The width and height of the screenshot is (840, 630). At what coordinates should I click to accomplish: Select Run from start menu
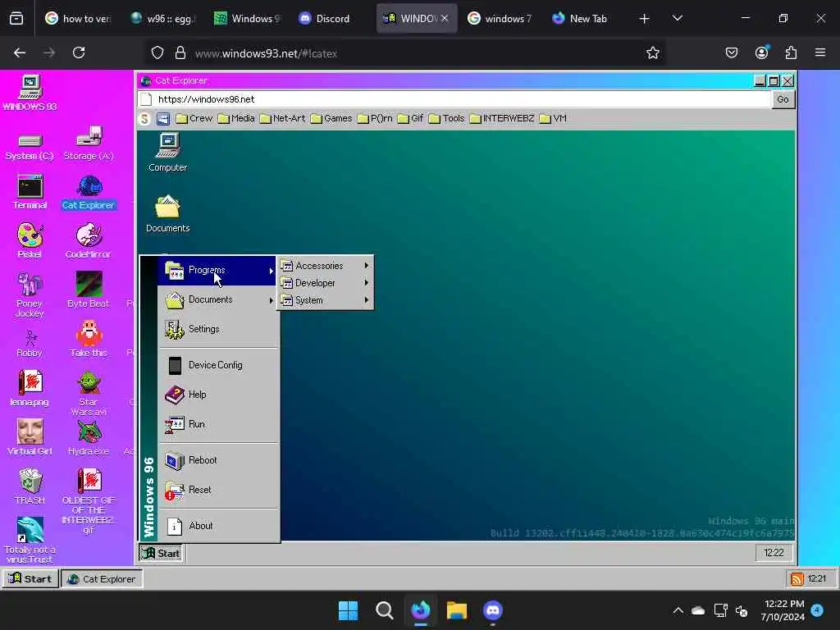click(218, 424)
